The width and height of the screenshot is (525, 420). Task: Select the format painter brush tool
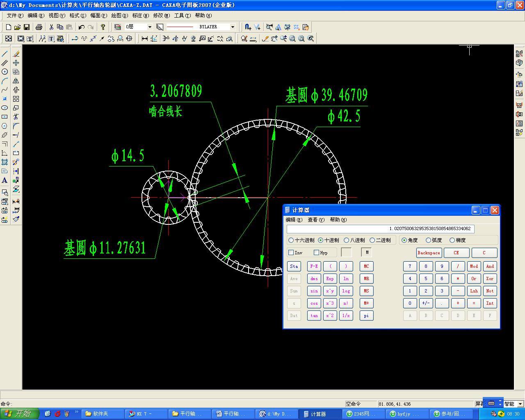pos(16,219)
